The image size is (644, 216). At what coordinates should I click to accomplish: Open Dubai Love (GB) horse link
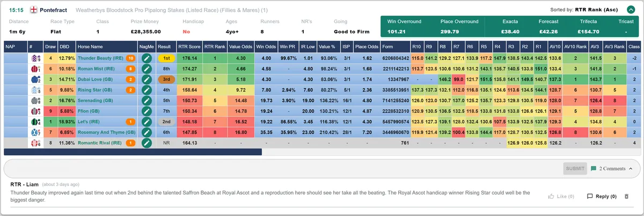(x=96, y=79)
